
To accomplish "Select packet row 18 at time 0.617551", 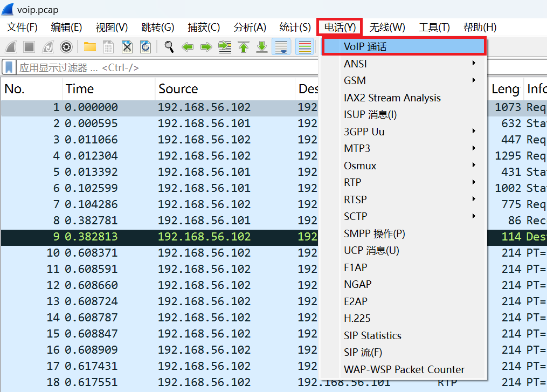I will [x=160, y=382].
